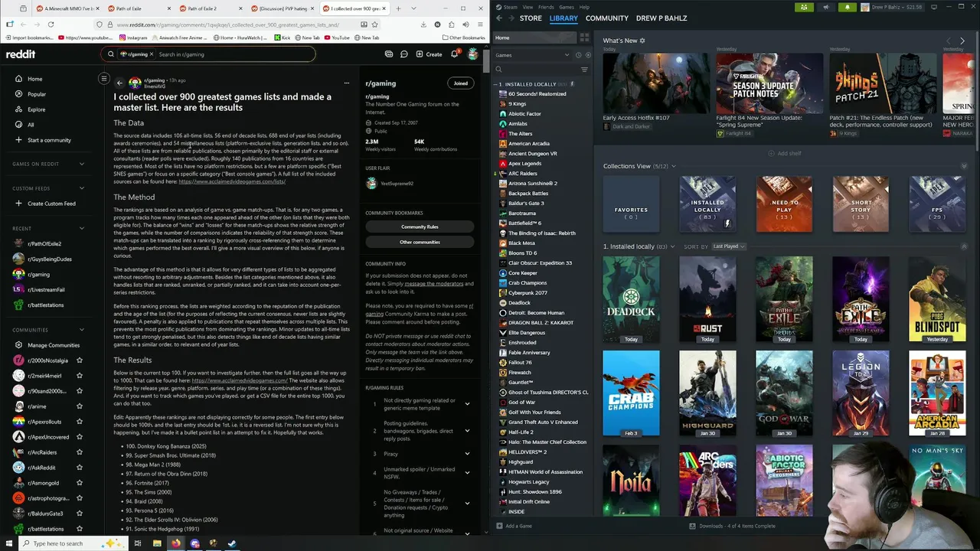Click the reddit logo

(x=21, y=54)
